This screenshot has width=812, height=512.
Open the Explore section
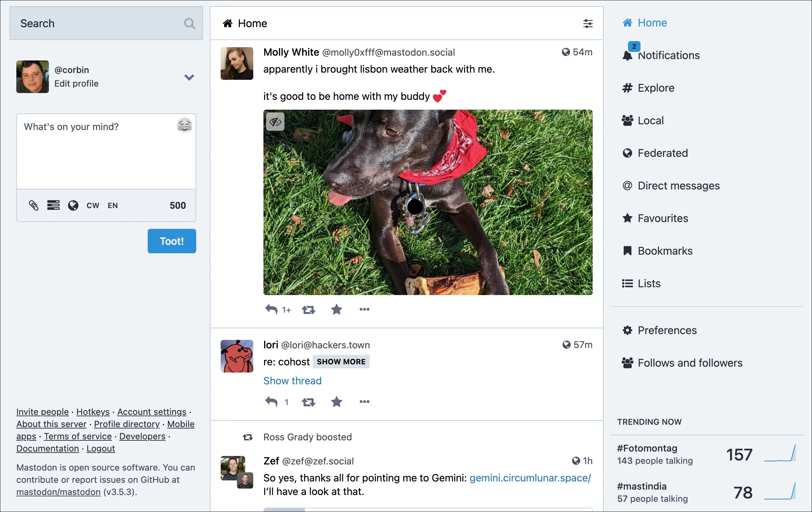656,87
